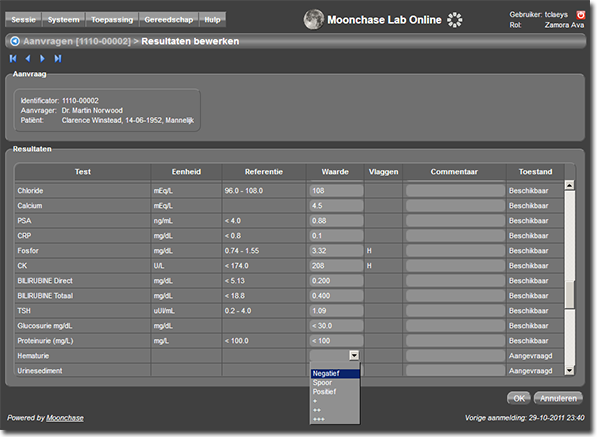
Task: Toggle the Hematurie value dropdown arrow
Action: click(354, 355)
